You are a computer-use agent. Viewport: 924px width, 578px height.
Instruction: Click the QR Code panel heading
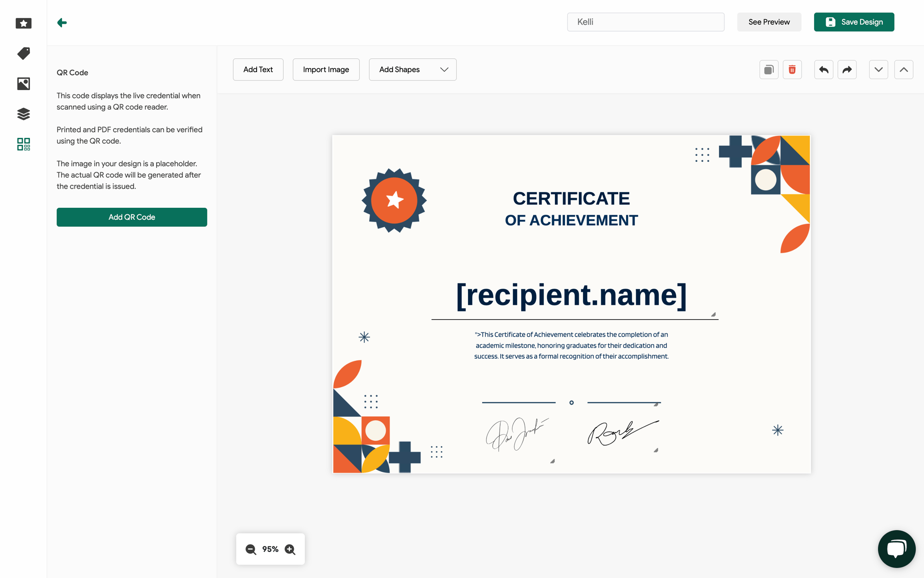[x=72, y=73]
